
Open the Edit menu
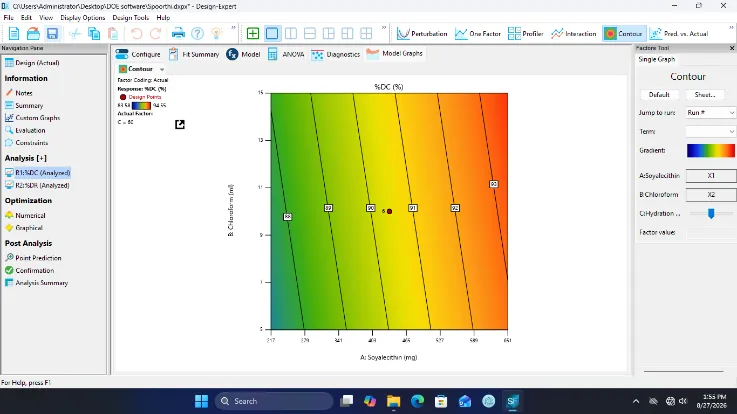[x=26, y=17]
